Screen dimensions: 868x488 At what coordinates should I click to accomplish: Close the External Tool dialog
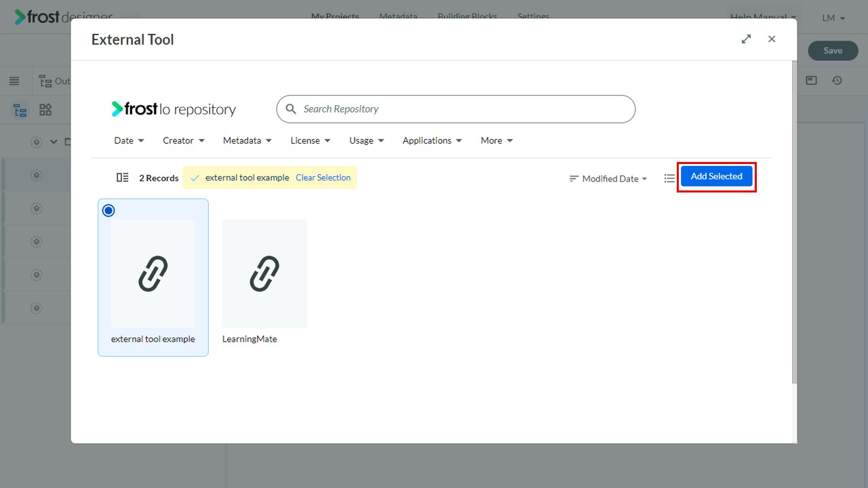click(772, 39)
